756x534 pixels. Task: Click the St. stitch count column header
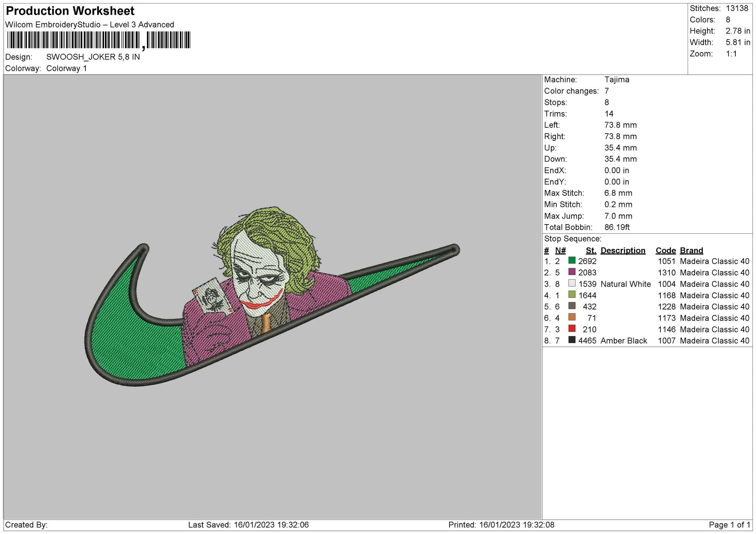point(591,250)
